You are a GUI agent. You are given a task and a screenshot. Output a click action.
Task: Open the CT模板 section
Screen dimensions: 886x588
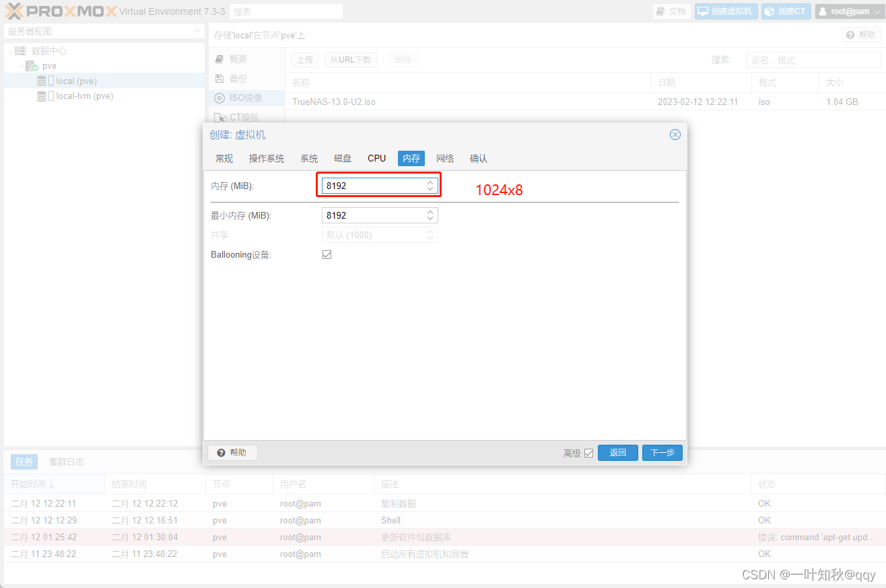[246, 117]
